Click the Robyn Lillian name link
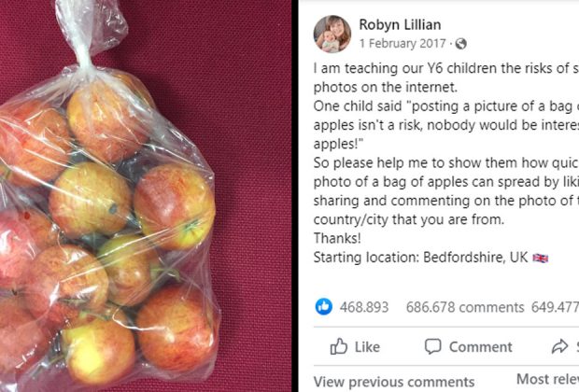The image size is (579, 392). click(x=400, y=24)
